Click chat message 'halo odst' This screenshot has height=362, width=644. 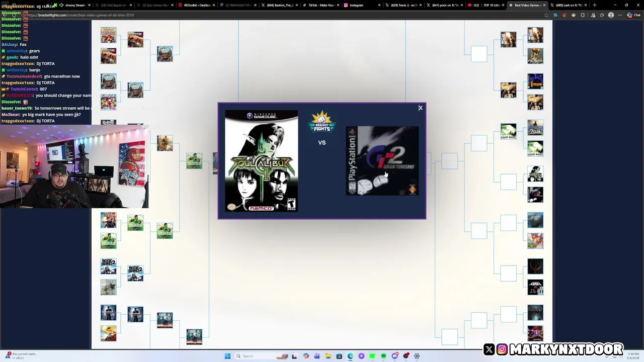tap(29, 57)
